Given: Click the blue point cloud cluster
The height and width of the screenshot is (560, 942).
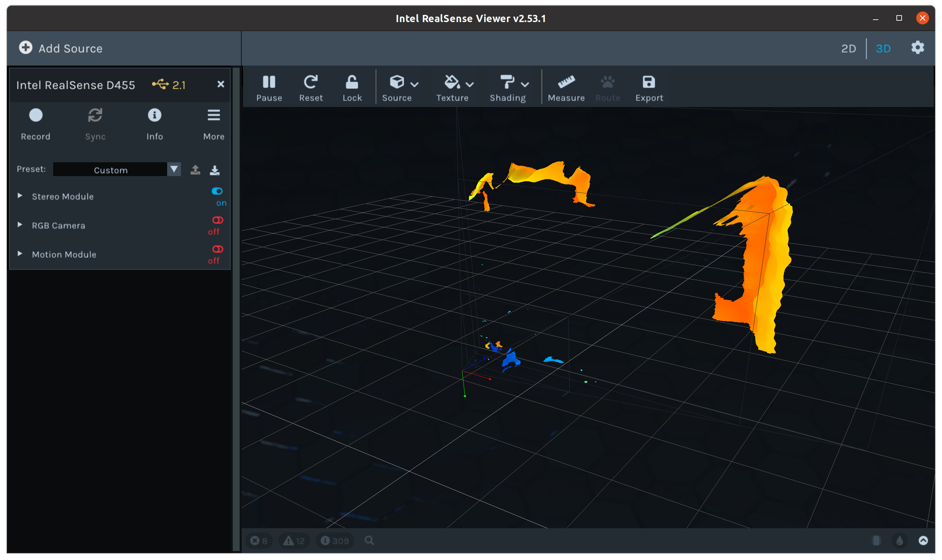Looking at the screenshot, I should (x=511, y=359).
